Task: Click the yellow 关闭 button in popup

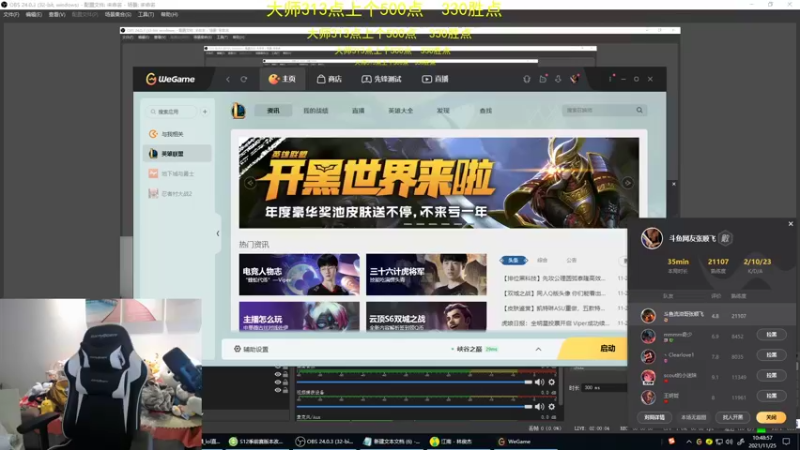Action: (771, 417)
